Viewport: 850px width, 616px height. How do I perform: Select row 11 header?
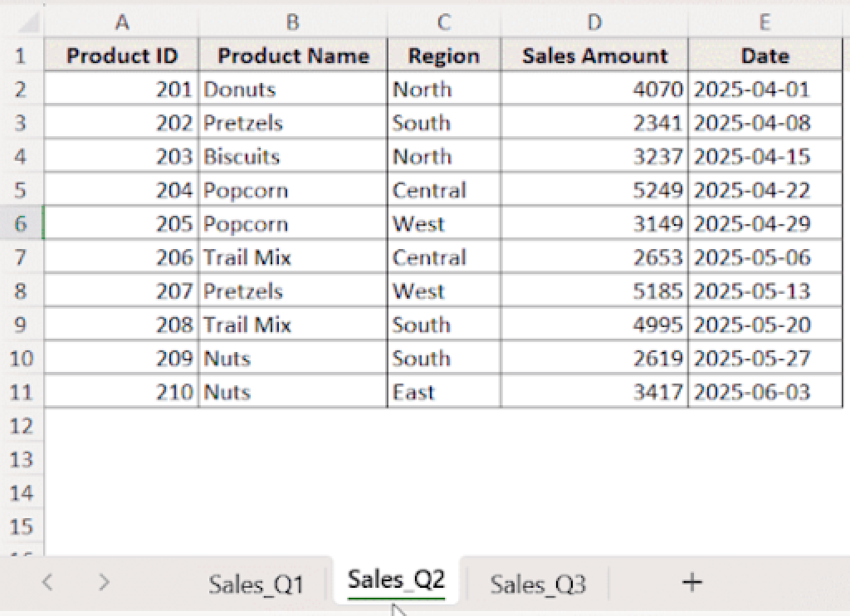click(21, 391)
